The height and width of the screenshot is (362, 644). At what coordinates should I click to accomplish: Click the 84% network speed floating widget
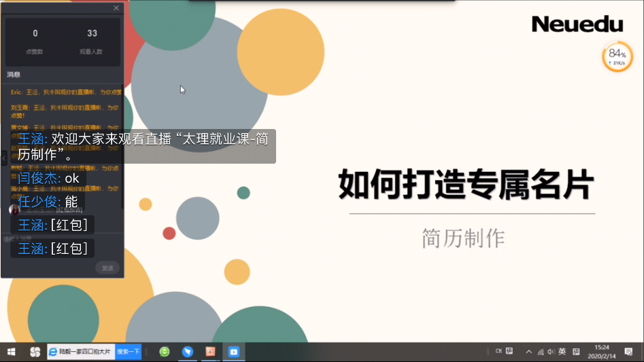[617, 56]
